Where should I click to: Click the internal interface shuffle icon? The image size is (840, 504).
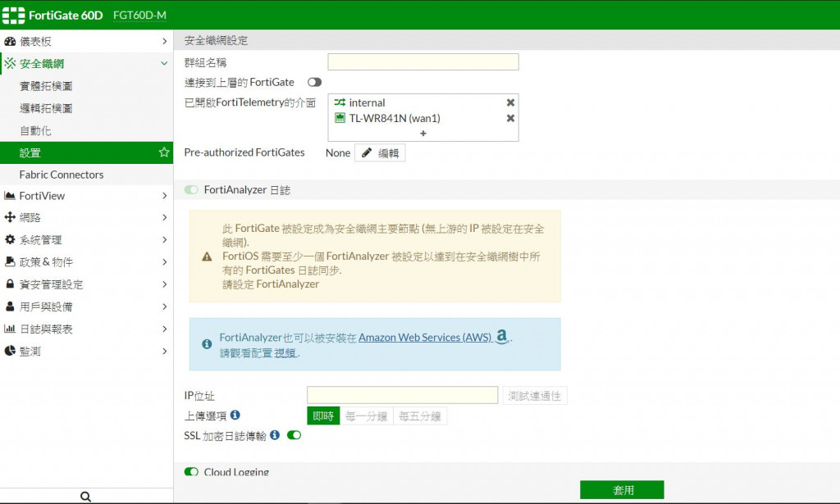(x=340, y=102)
